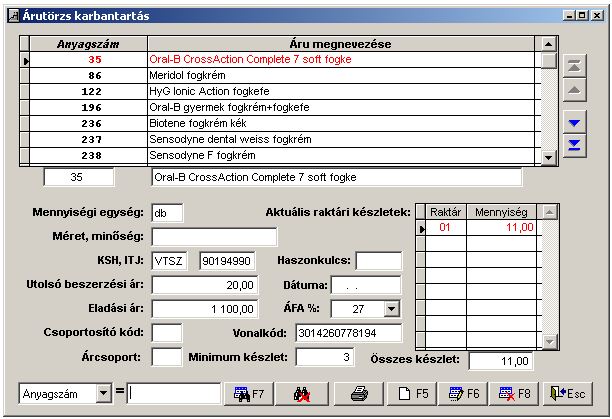Maximize the Árutörzs karbantartás window
This screenshot has height=419, width=612.
tap(582, 16)
